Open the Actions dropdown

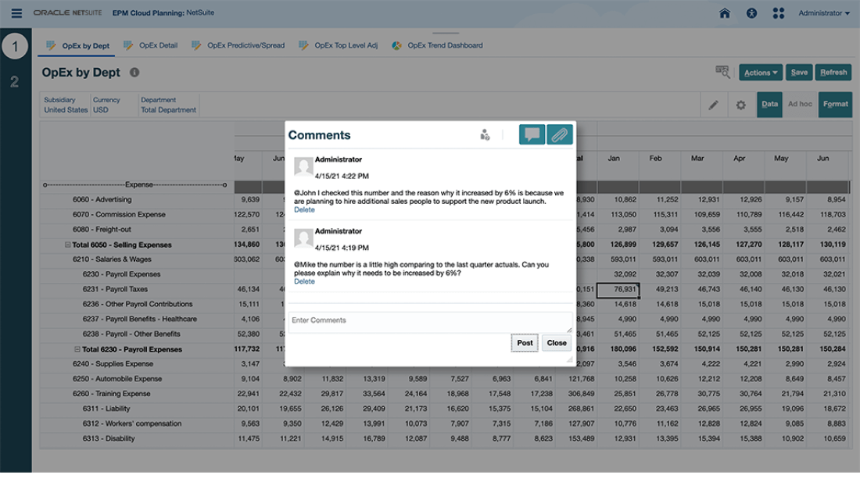[x=761, y=73]
